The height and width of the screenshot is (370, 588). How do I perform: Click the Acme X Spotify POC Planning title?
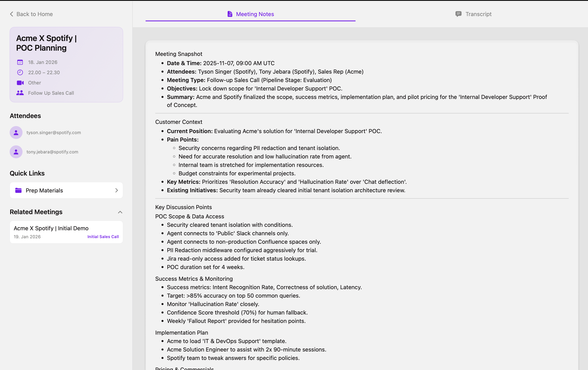[46, 43]
